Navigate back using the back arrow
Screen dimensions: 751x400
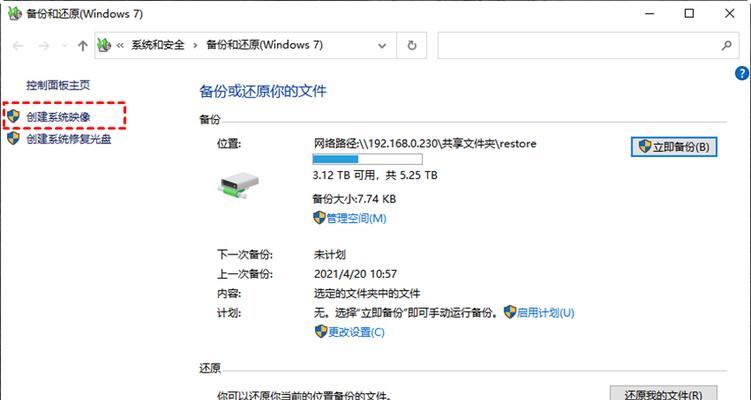[18, 46]
